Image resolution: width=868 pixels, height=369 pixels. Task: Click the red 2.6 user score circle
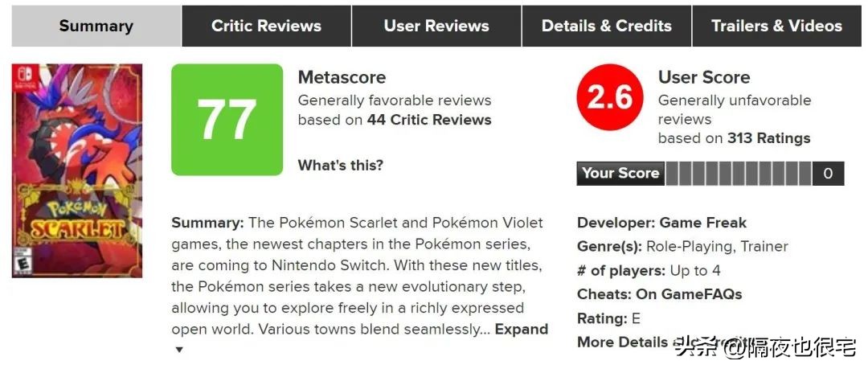click(x=610, y=98)
